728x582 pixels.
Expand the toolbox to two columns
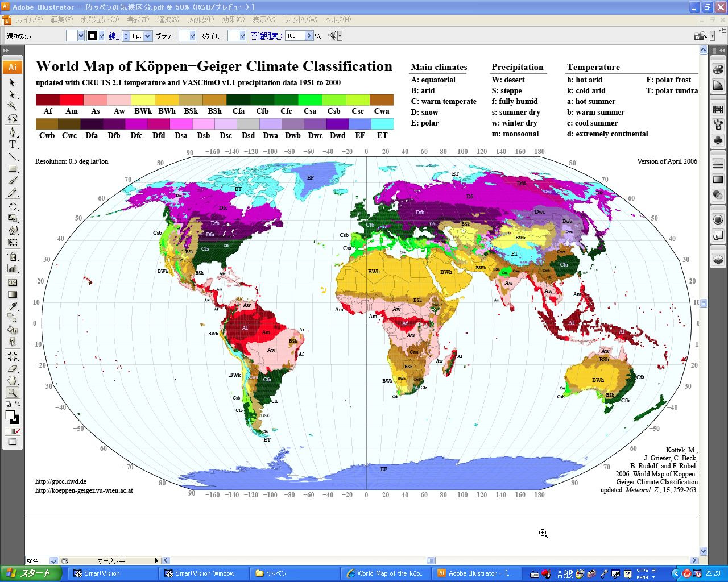pos(7,51)
